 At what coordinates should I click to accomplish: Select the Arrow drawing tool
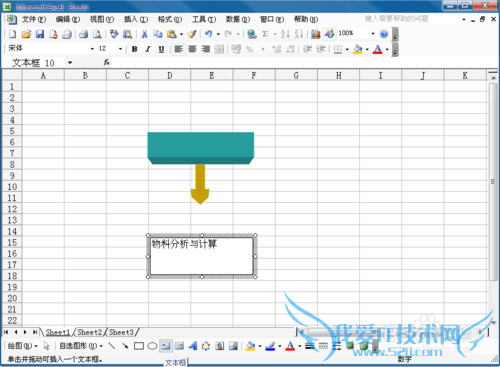point(125,346)
